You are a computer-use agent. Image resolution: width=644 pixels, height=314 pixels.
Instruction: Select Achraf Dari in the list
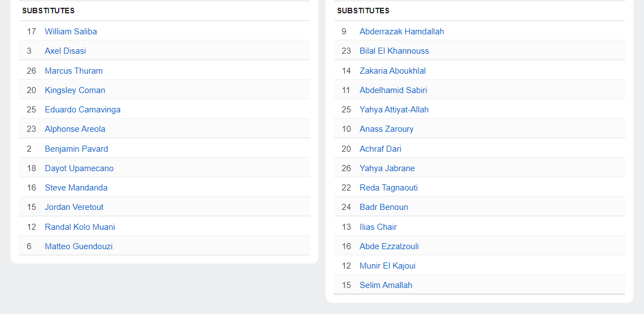(380, 149)
